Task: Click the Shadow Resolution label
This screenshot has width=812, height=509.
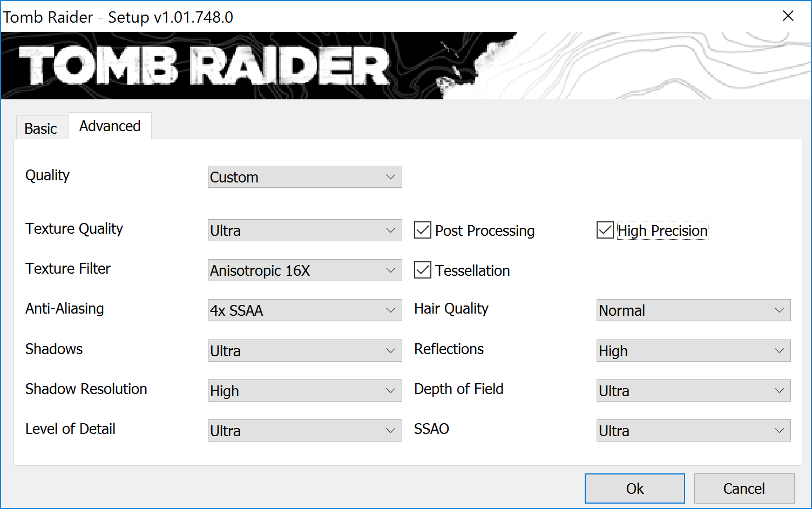Action: (86, 389)
